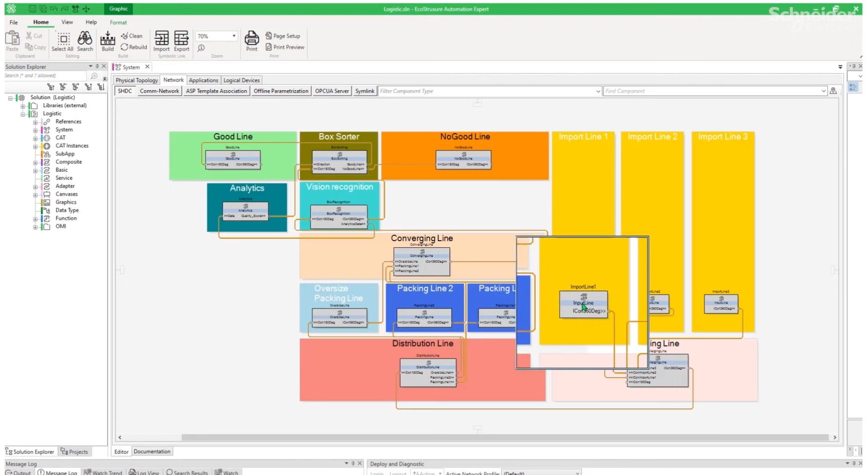This screenshot has height=475, width=868.
Task: Open the 70% zoom level dropdown
Action: [233, 36]
